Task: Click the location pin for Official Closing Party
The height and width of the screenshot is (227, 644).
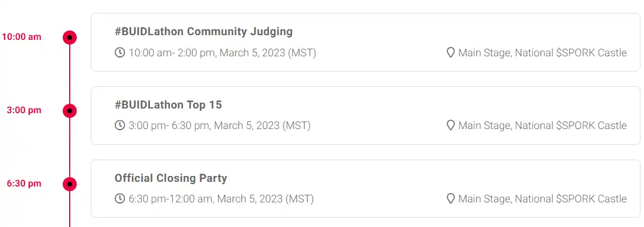Action: pyautogui.click(x=451, y=199)
